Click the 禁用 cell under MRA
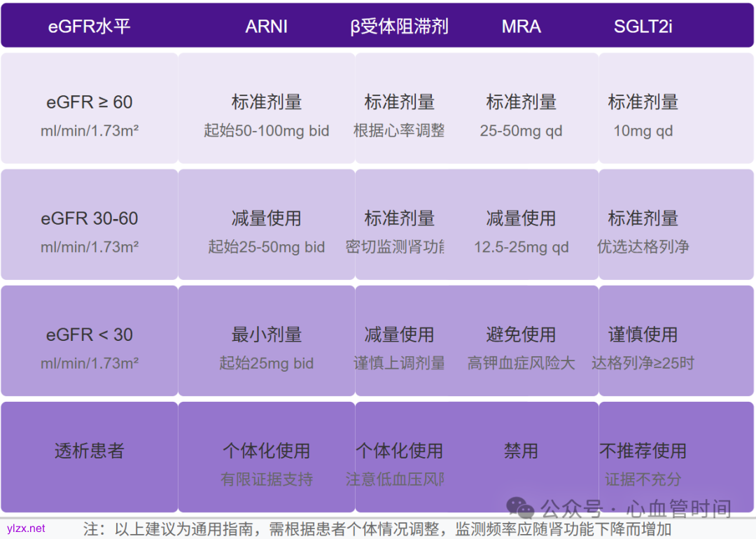 521,451
